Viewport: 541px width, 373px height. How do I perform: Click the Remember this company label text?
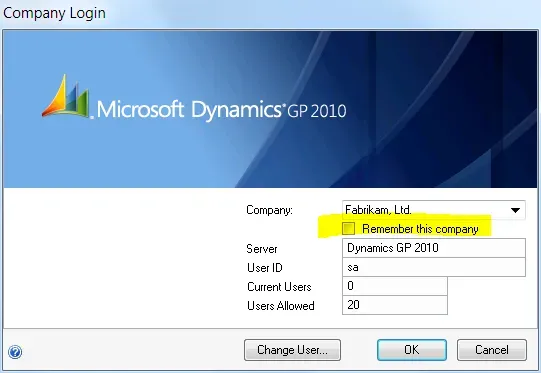[420, 229]
